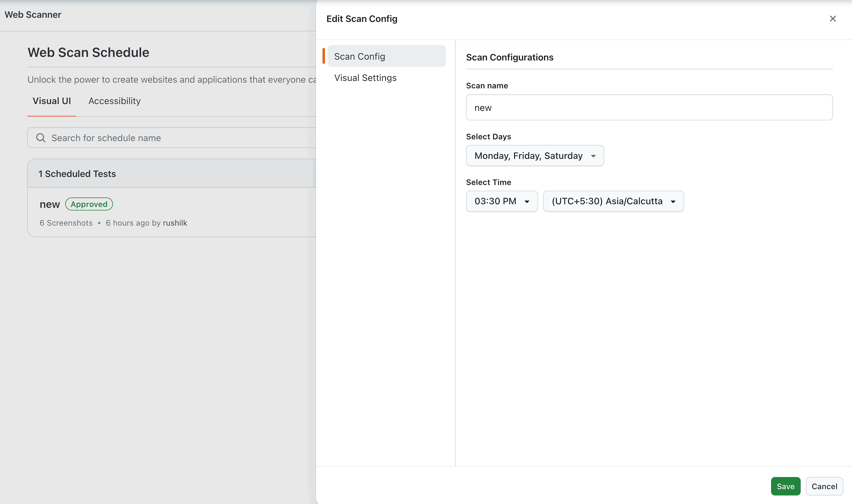Click the Monday, Friday, Saturday chevron
The image size is (852, 504).
coord(593,156)
